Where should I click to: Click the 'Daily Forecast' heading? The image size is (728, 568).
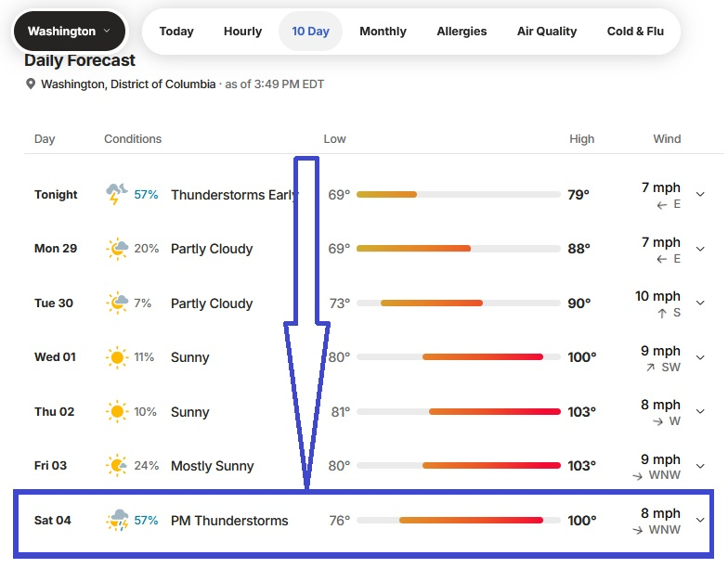[80, 60]
